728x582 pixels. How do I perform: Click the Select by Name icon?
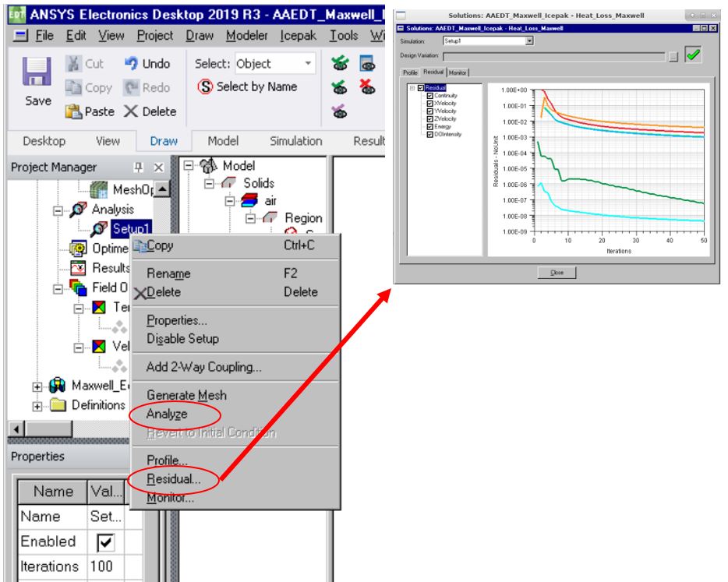click(205, 86)
